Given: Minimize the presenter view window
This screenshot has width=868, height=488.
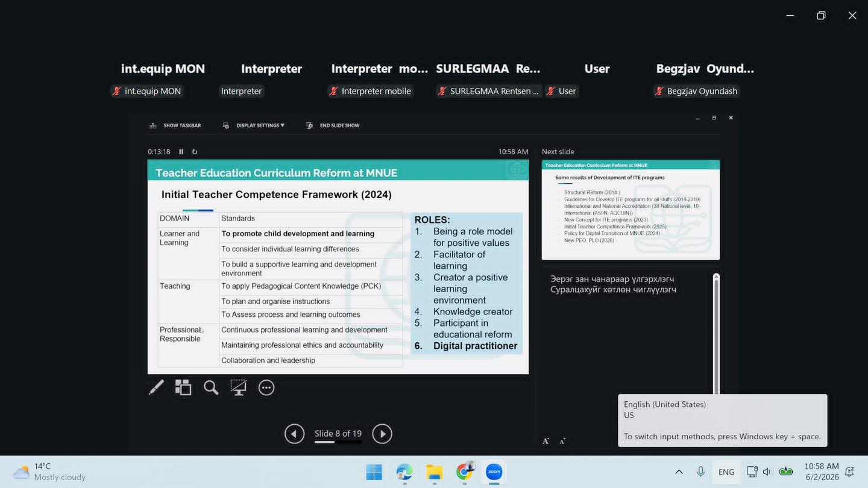Looking at the screenshot, I should coord(697,118).
